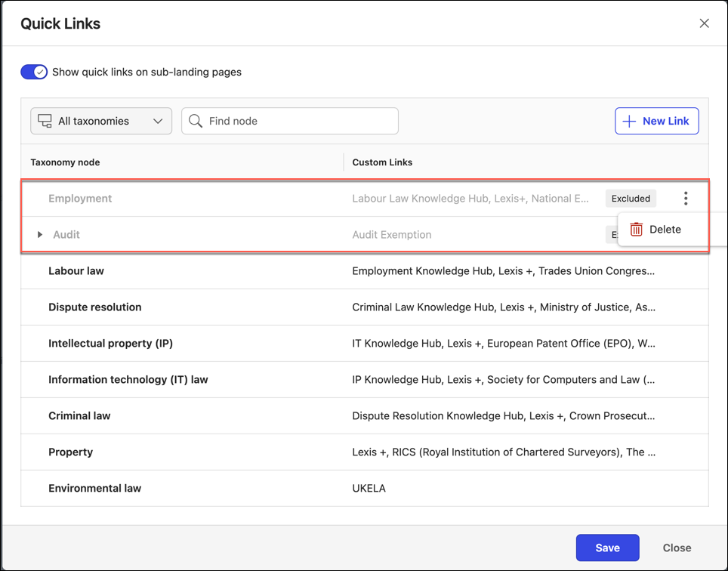Click the trash icon in popup menu
728x571 pixels.
click(x=637, y=230)
